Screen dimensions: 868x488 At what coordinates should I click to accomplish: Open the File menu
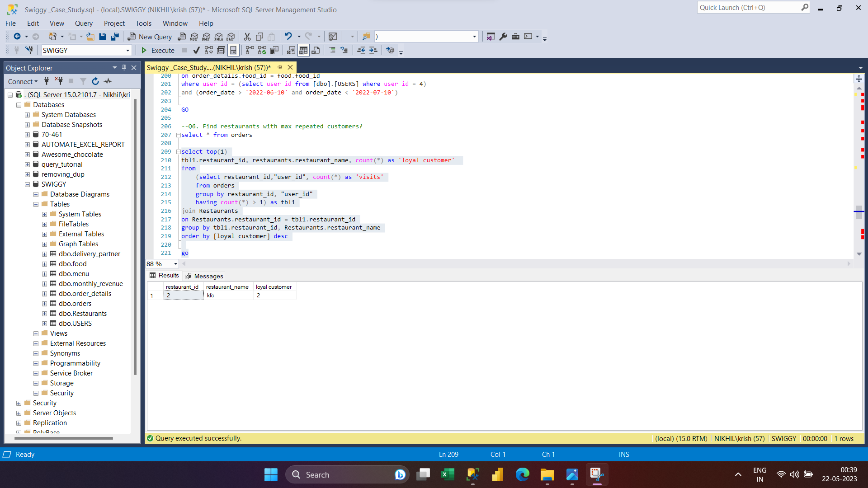[x=10, y=23]
